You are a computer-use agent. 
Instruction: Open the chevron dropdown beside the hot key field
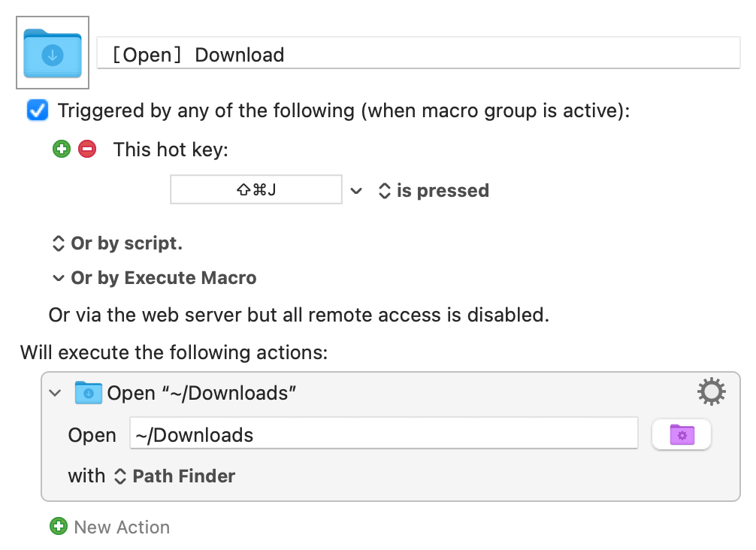[356, 191]
